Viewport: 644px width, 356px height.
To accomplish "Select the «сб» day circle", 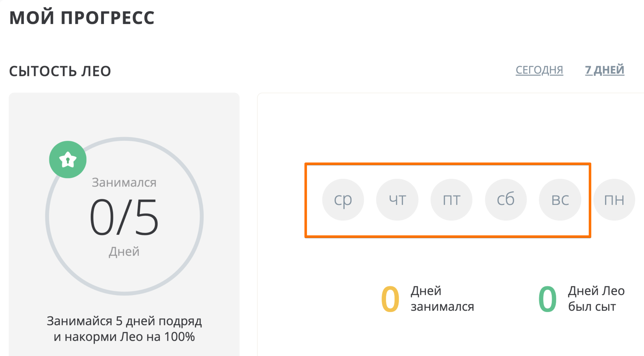I will pyautogui.click(x=506, y=200).
